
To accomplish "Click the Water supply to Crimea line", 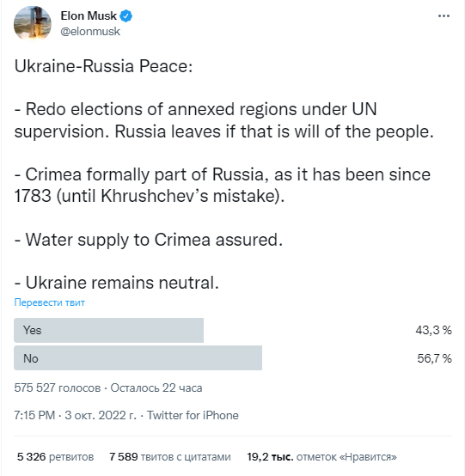I will tap(149, 240).
